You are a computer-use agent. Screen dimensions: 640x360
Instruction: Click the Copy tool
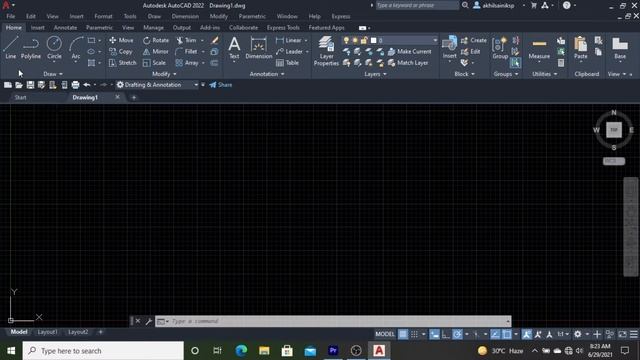(x=121, y=51)
